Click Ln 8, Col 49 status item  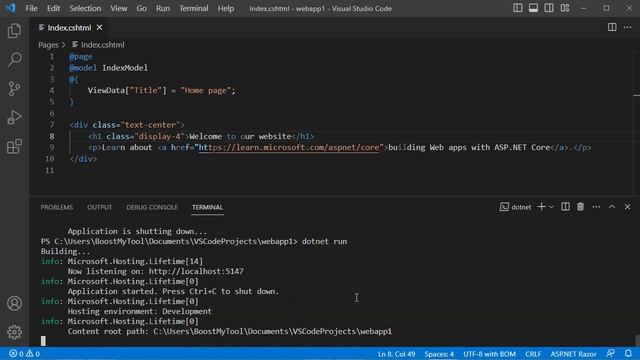click(x=396, y=354)
